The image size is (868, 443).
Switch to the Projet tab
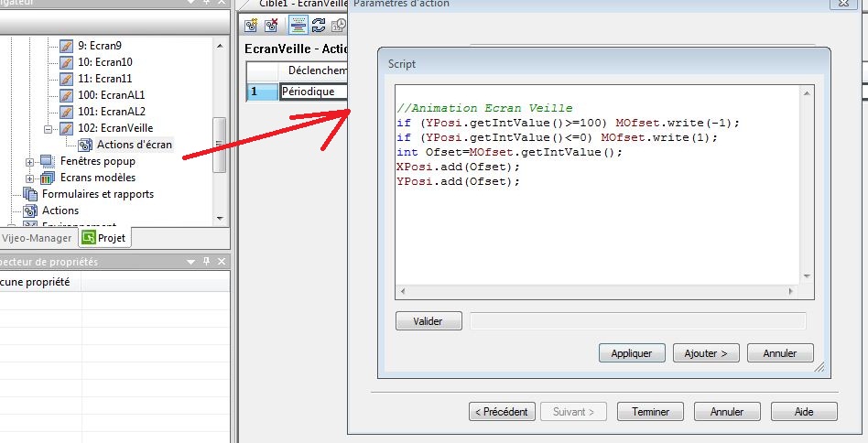[103, 238]
